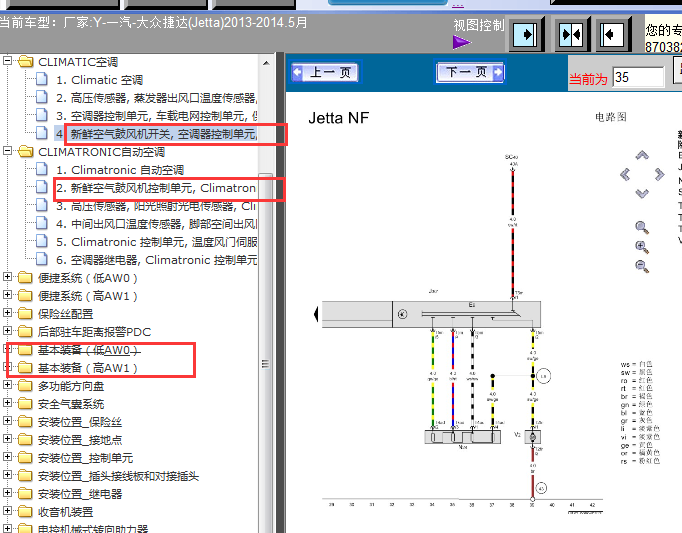This screenshot has height=533, width=682.
Task: Click the folder icon of 安全气囊系统
Action: 26,403
